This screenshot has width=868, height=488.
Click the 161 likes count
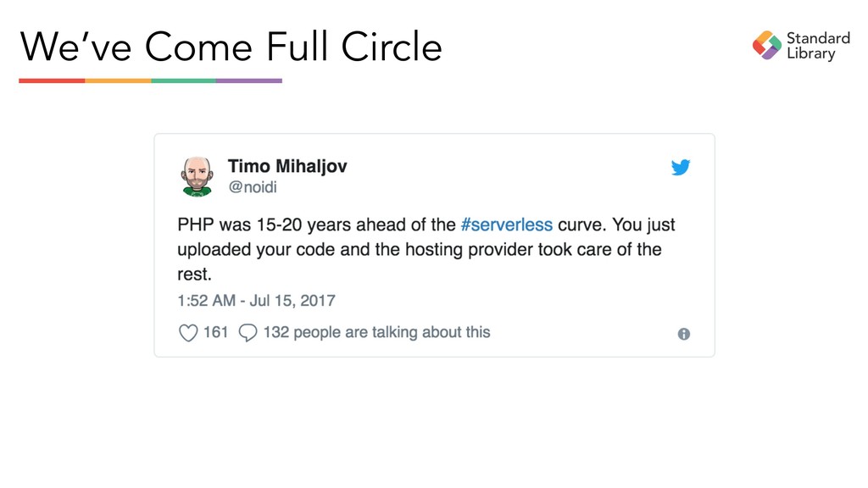coord(216,332)
